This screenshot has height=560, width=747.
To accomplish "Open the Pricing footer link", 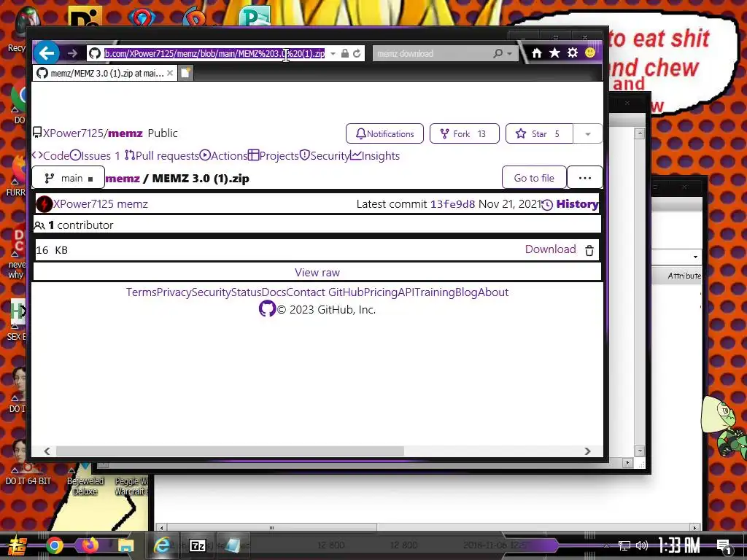I will [381, 292].
